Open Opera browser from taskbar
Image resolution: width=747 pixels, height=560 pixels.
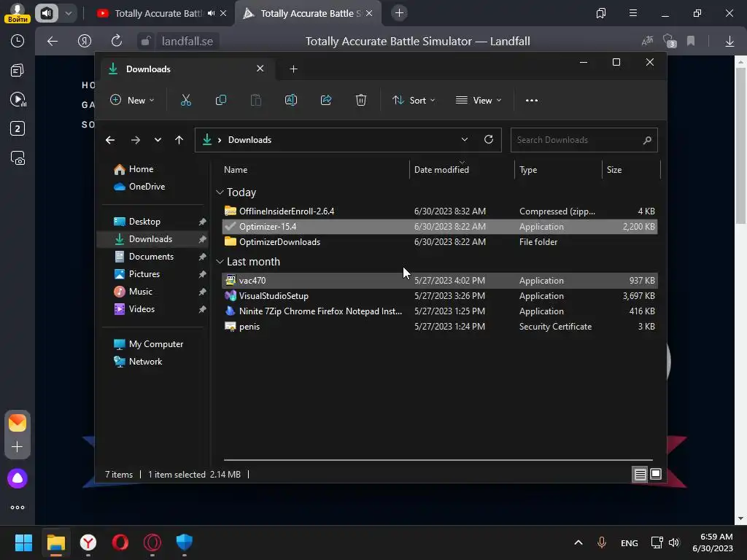[x=120, y=542]
